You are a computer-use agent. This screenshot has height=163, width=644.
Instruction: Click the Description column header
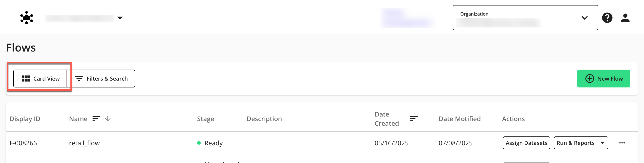click(x=264, y=119)
